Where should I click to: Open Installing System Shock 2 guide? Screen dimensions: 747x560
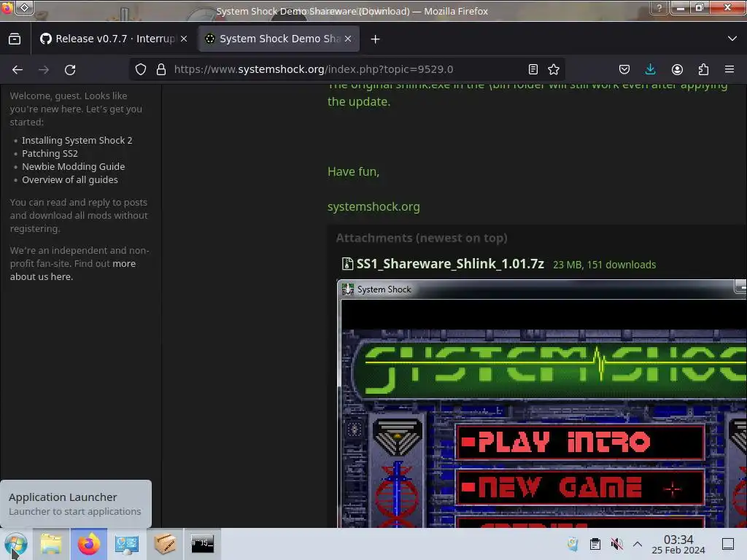tap(77, 141)
